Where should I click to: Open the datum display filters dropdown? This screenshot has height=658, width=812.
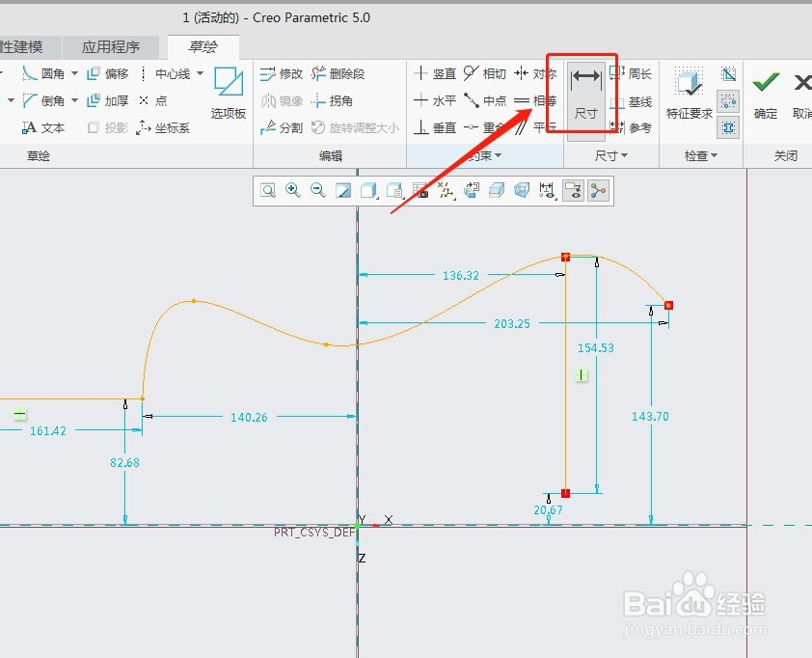pos(446,191)
